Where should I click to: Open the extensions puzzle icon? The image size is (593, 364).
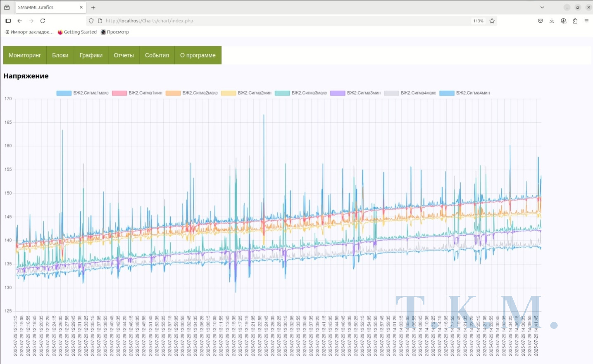tap(575, 21)
